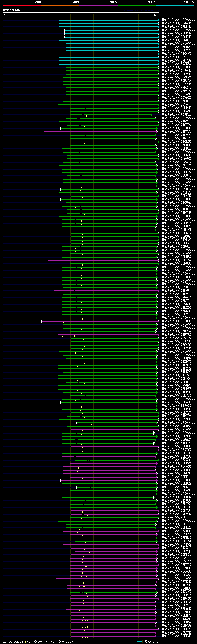
Task: Open hit UniRef100_A5AFM3
Action: (x=177, y=37)
